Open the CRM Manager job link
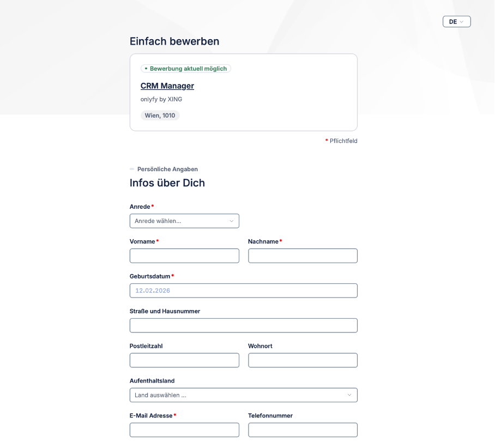This screenshot has height=448, width=495. [167, 86]
